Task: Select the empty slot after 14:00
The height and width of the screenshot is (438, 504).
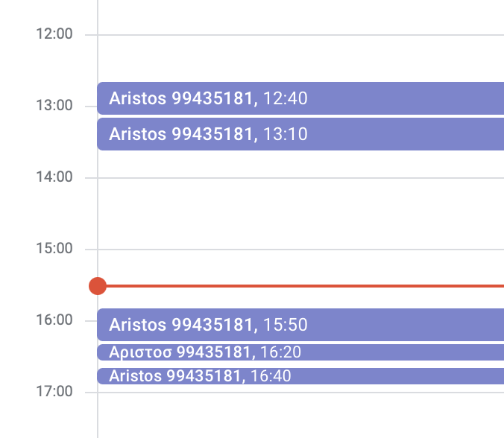Action: [x=300, y=196]
